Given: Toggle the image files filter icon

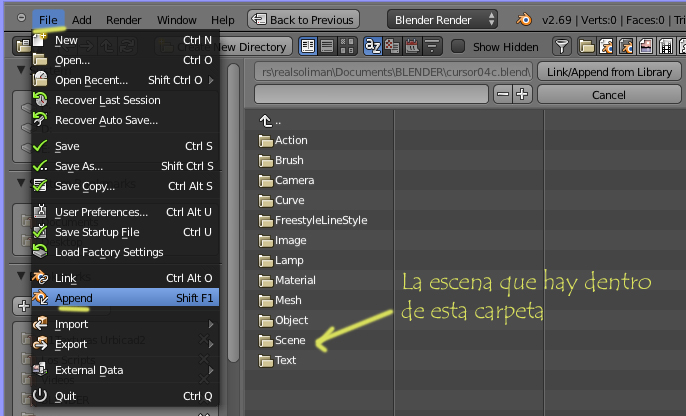Looking at the screenshot, I should coord(646,46).
